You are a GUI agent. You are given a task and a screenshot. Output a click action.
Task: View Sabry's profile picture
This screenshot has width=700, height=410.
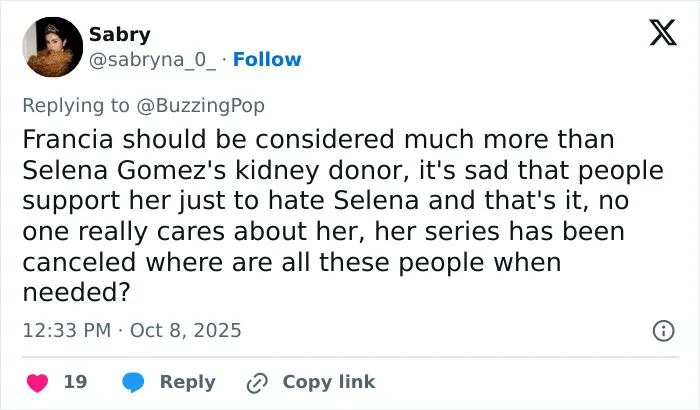click(53, 47)
